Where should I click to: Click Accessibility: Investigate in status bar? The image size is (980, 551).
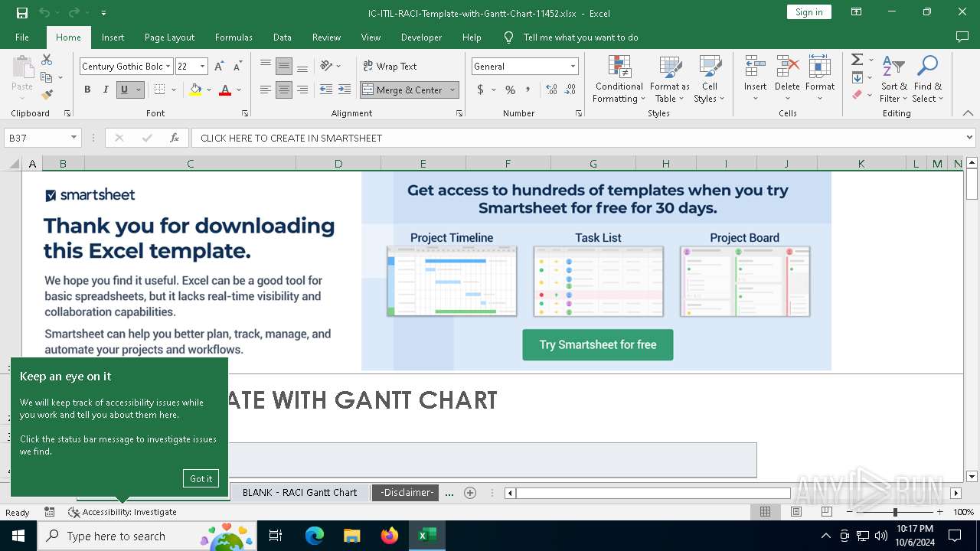pos(122,512)
